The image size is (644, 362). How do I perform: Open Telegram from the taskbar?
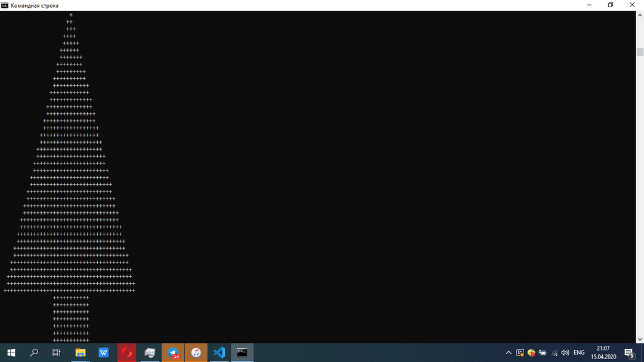[173, 352]
